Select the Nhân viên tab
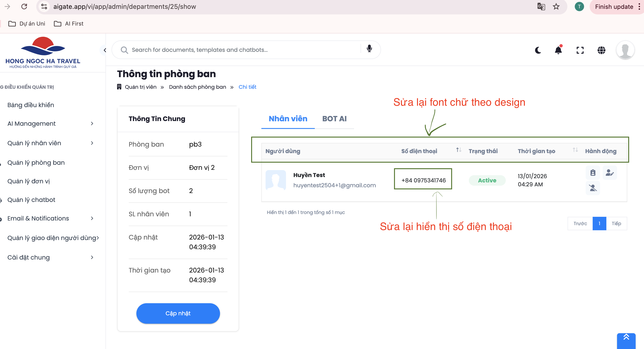The height and width of the screenshot is (349, 644). [288, 119]
